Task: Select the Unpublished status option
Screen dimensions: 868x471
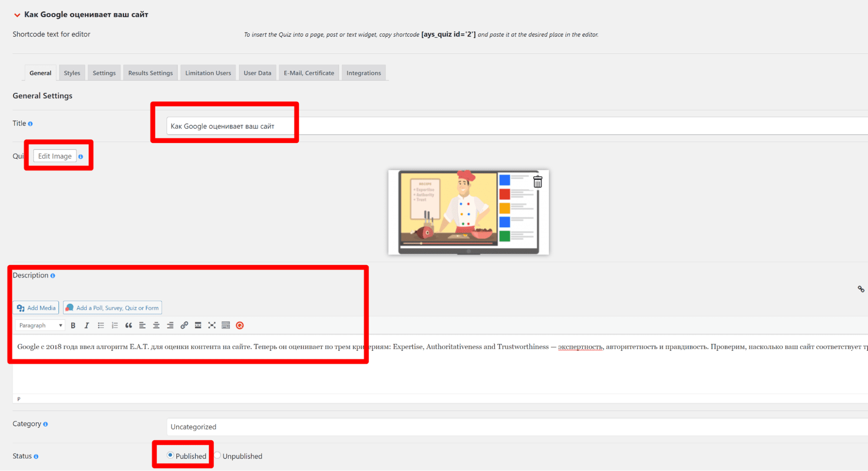Action: pyautogui.click(x=218, y=455)
